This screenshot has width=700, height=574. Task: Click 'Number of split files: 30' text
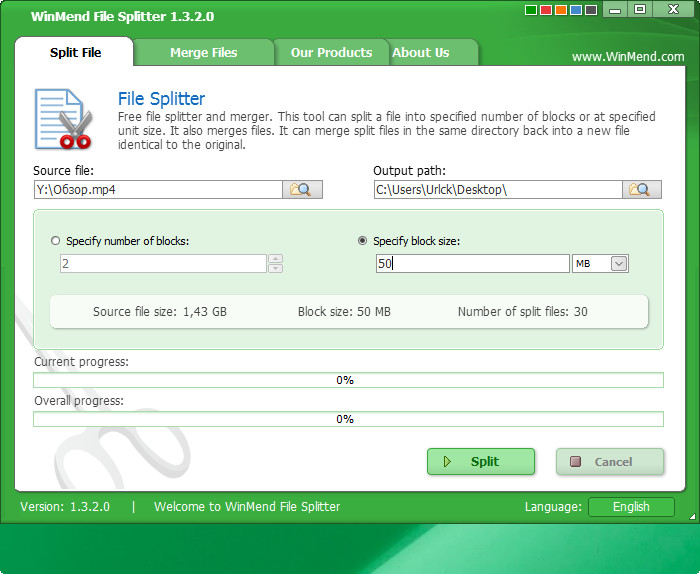click(x=522, y=312)
